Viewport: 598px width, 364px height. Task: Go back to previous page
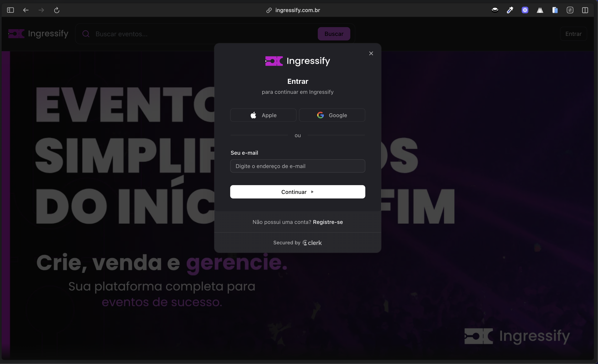pos(26,10)
